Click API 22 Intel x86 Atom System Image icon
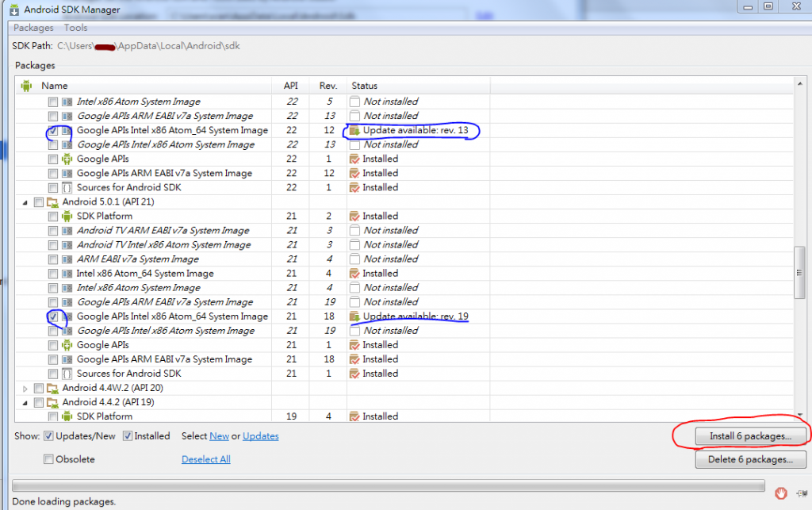 pyautogui.click(x=67, y=102)
